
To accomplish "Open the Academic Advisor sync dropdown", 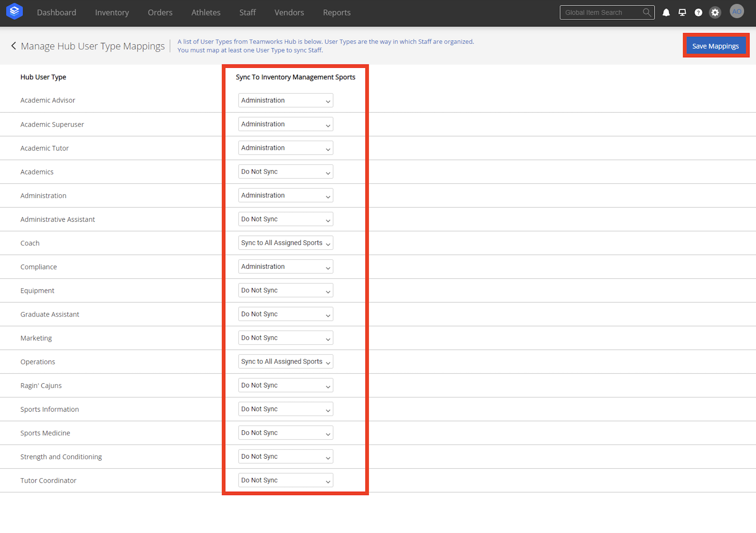I will click(x=285, y=100).
